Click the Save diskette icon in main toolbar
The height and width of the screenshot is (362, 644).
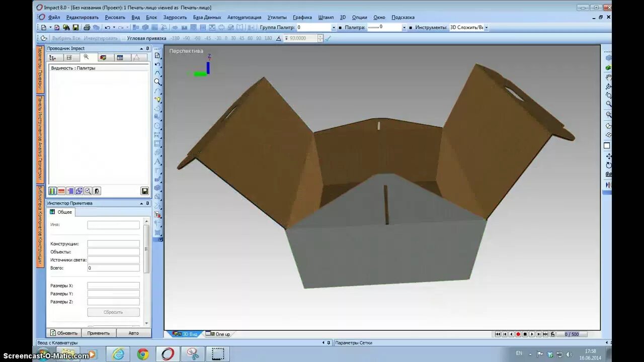coord(75,28)
